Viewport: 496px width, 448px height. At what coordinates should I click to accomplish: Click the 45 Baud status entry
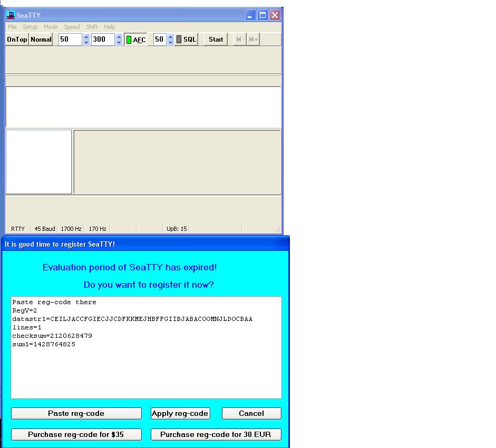click(45, 229)
